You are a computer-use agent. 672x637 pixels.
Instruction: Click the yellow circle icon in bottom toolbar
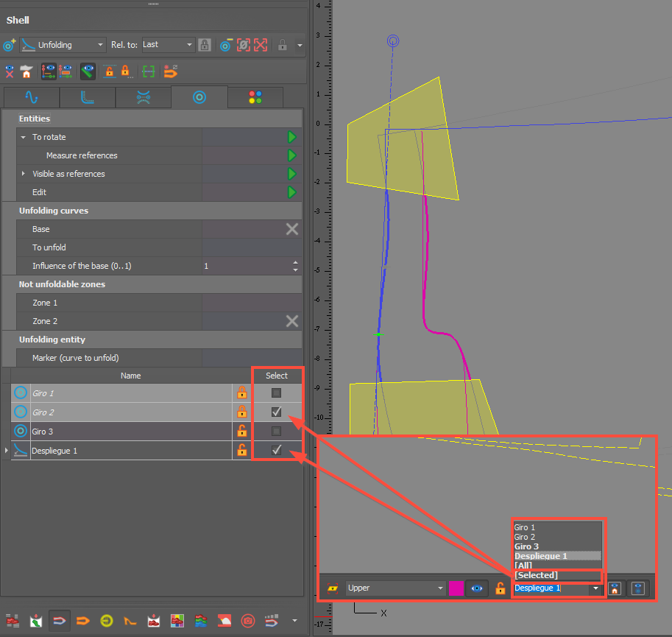tap(106, 620)
